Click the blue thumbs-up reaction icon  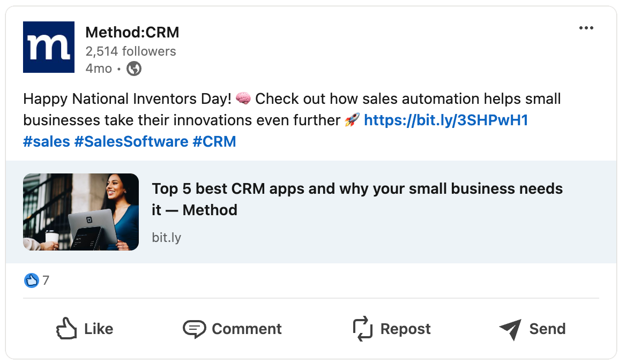point(32,280)
